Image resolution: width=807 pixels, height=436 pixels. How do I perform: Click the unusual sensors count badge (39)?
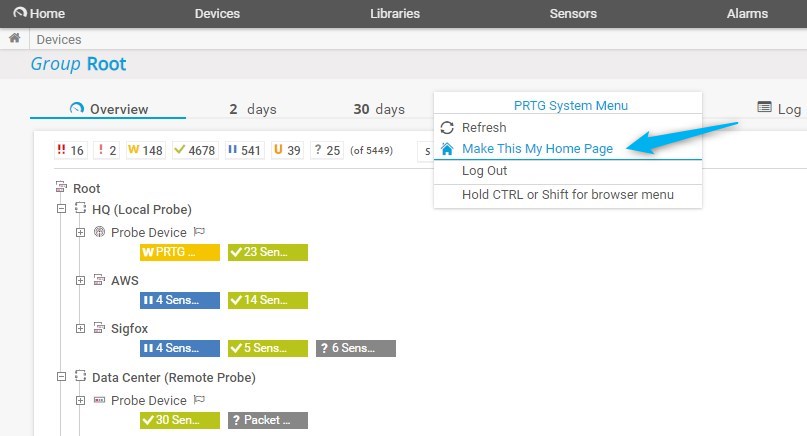287,150
